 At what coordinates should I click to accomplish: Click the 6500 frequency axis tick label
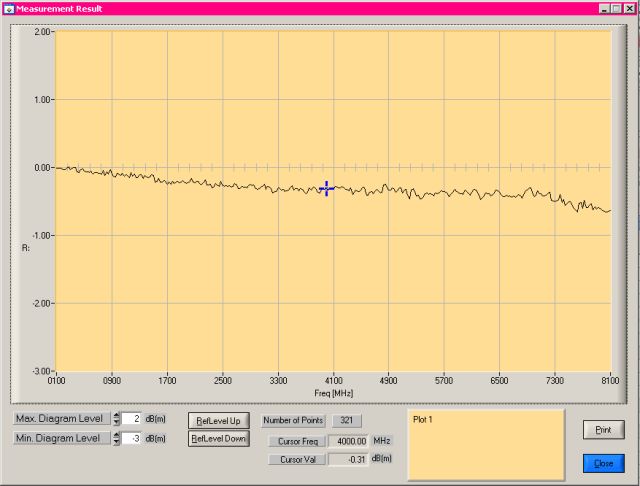point(499,381)
